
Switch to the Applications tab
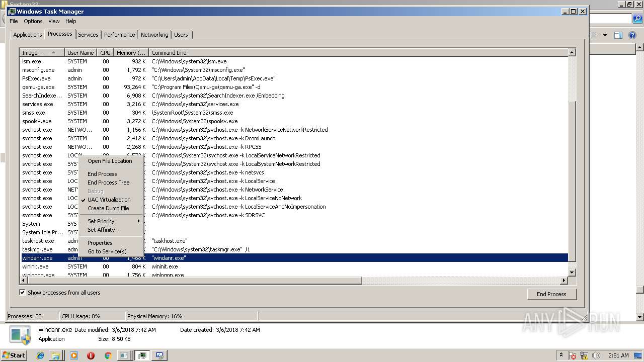28,35
